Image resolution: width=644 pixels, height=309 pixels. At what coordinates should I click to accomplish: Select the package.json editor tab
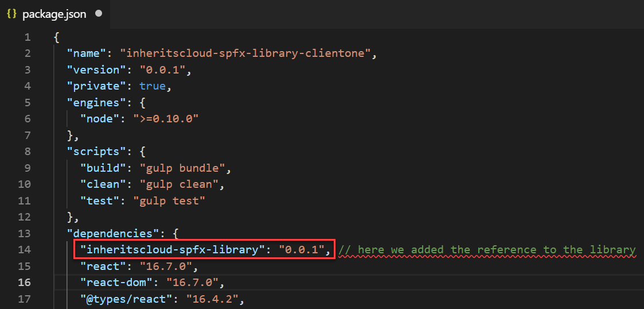coord(54,14)
